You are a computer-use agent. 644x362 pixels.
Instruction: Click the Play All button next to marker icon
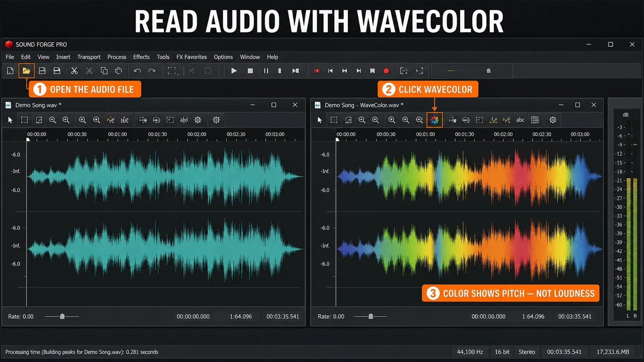pyautogui.click(x=295, y=71)
